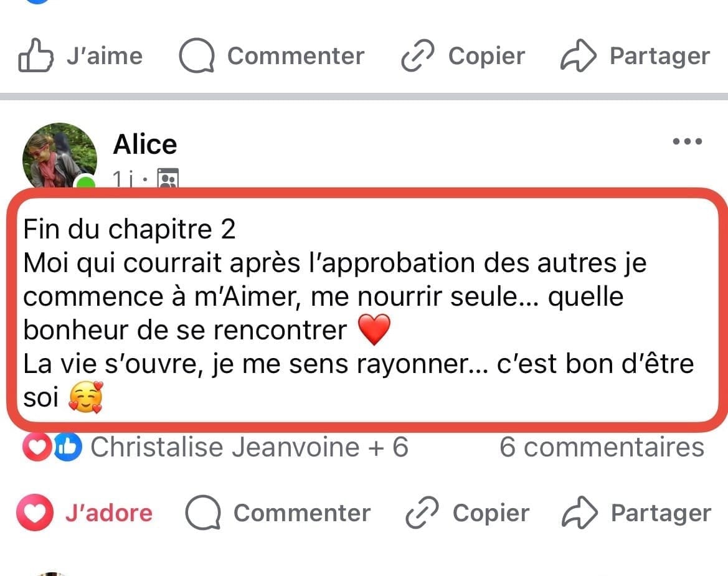
Task: View reactions from Christalise Jeanvoine + 6
Action: click(x=249, y=448)
